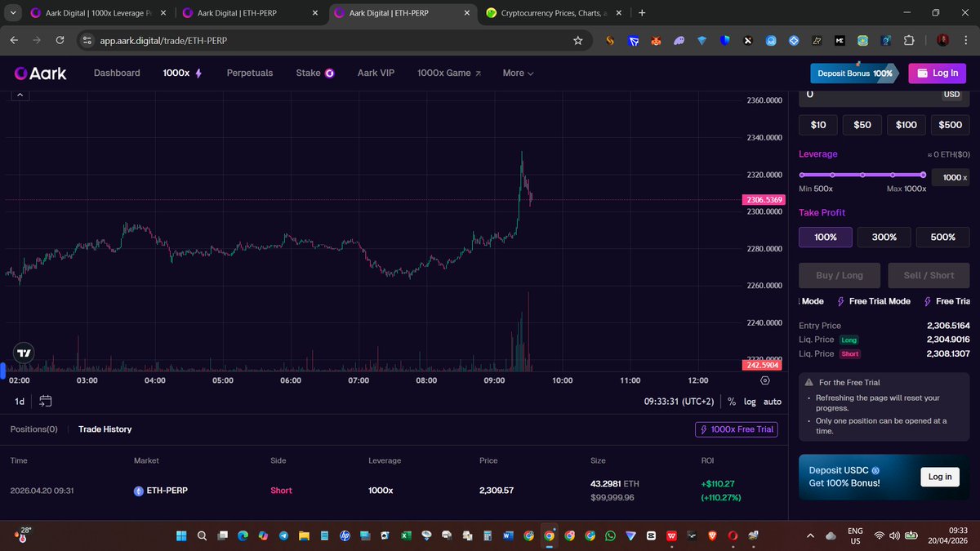Open Aark VIP page
This screenshot has height=551, width=980.
coord(376,73)
